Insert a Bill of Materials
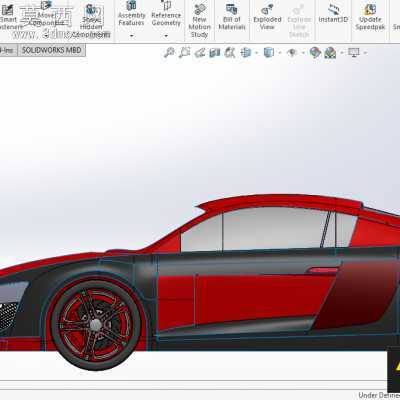400x400 pixels. pyautogui.click(x=232, y=17)
